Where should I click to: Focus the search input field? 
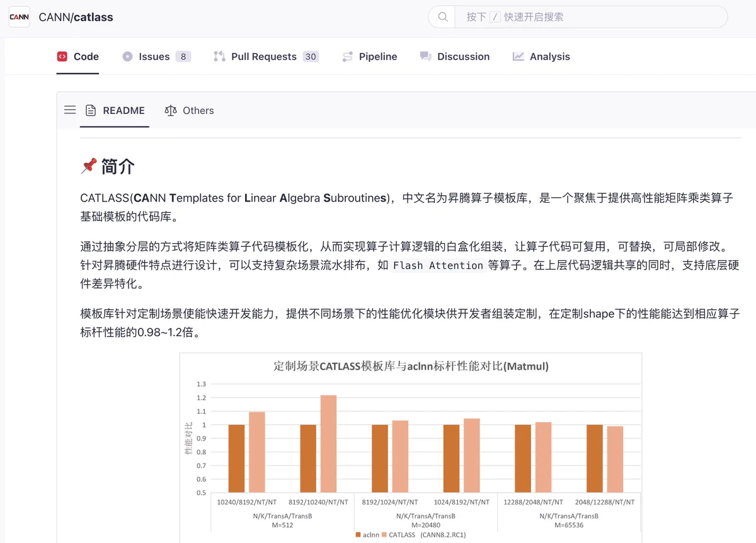(590, 17)
